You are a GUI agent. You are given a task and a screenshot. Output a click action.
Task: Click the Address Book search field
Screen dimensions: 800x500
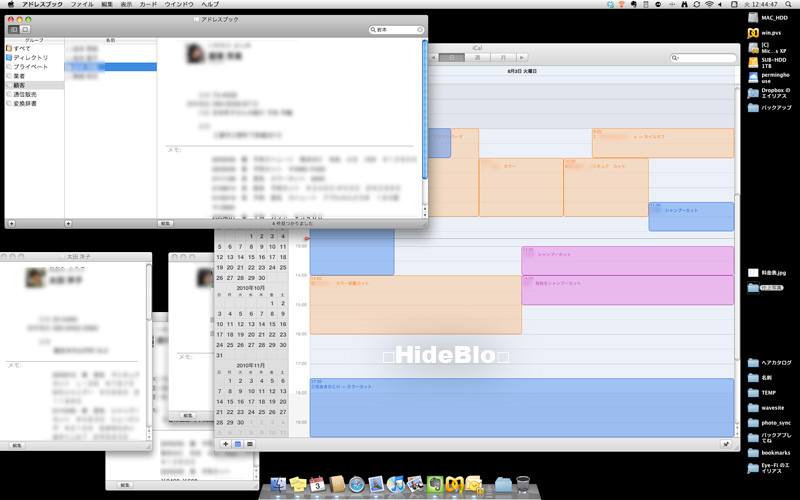tap(394, 30)
